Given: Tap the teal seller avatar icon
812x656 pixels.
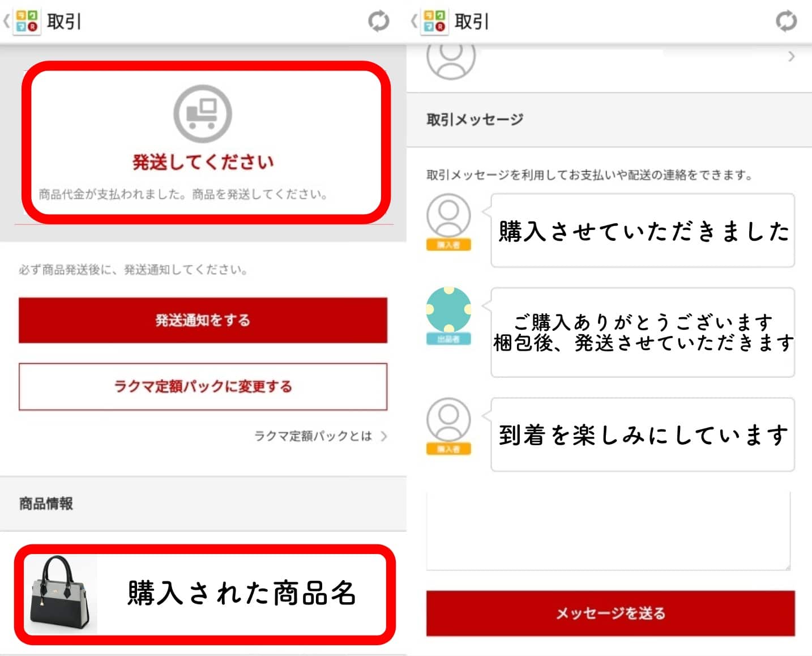Looking at the screenshot, I should coord(448,309).
